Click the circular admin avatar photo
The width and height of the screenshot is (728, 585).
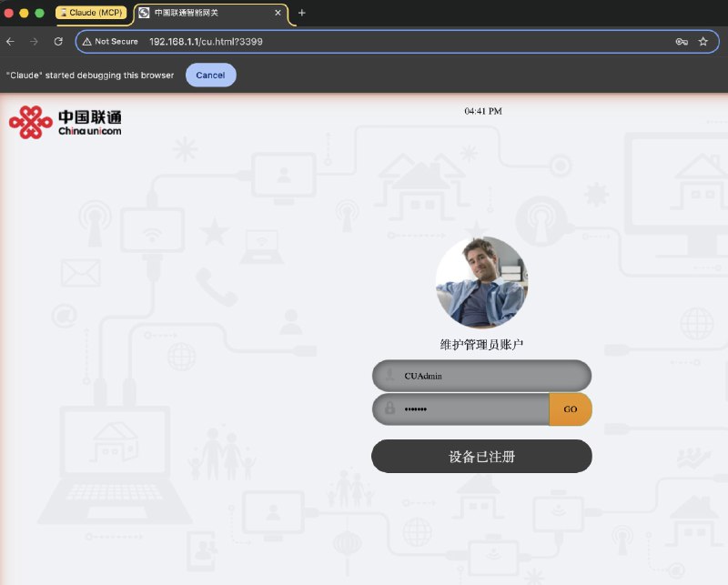[481, 283]
